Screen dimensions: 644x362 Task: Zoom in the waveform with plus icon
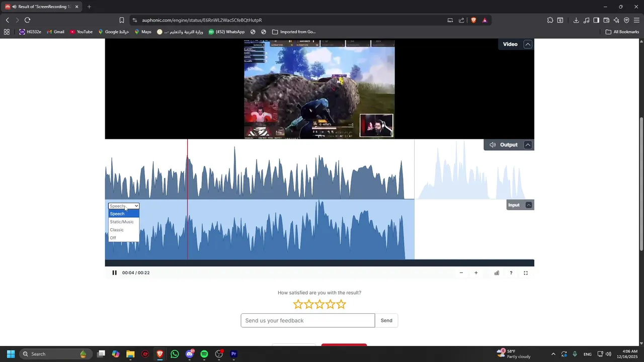[476, 273]
